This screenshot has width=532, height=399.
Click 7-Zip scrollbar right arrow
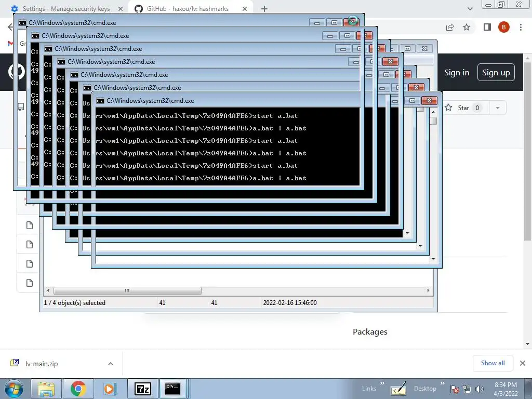428,291
